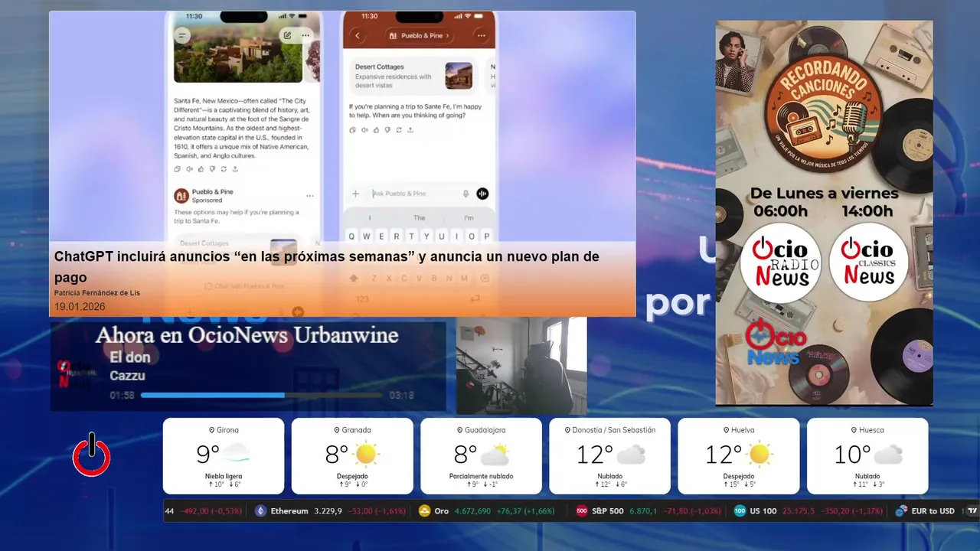Open the ChatGPT incluirá anuncios headline
Screen dimensions: 980x551
pyautogui.click(x=326, y=266)
